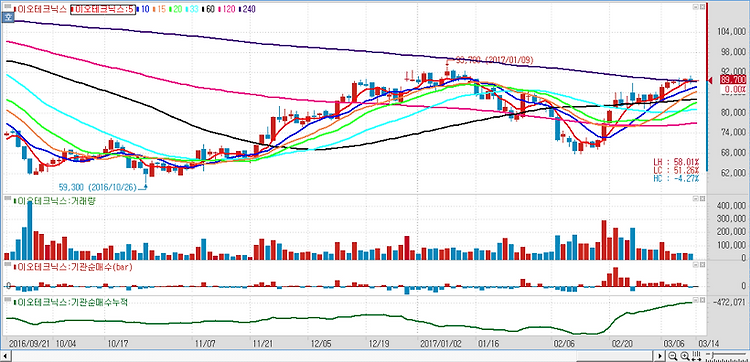Image resolution: width=750 pixels, height=362 pixels.
Task: Click the 400,000 volume axis label
Action: point(731,206)
